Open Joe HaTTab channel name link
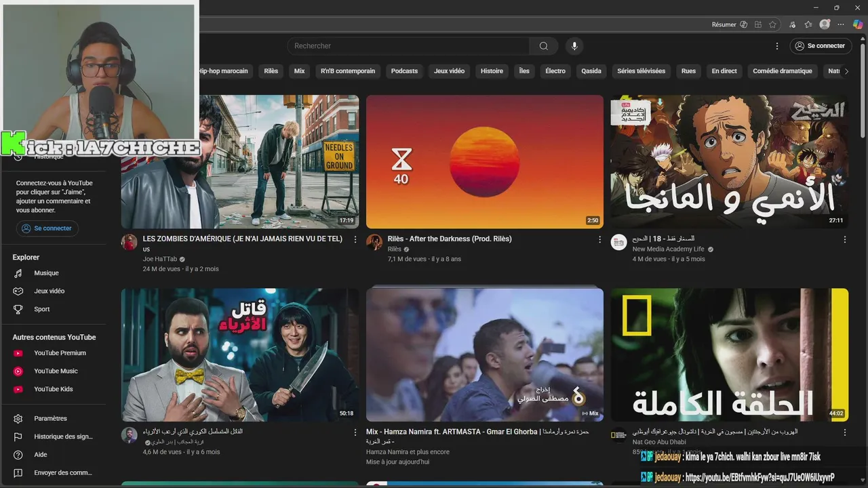 click(x=160, y=259)
